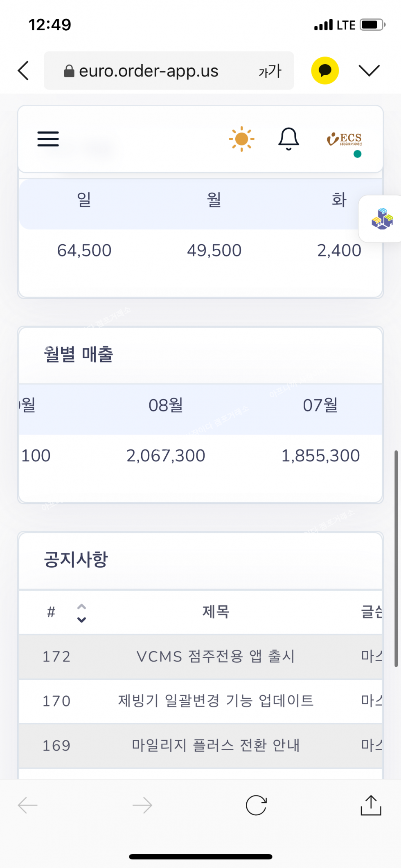Open the notification bell
Viewport: 401px width, 868px height.
[288, 139]
